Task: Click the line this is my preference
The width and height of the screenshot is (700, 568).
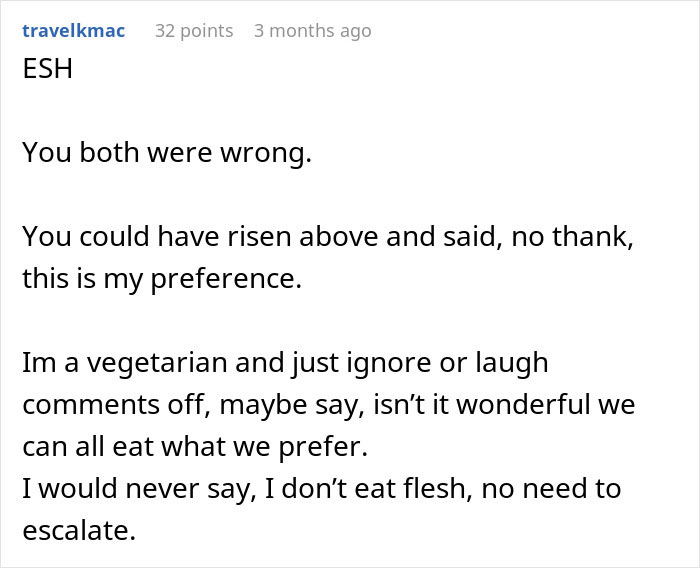Action: [x=161, y=278]
